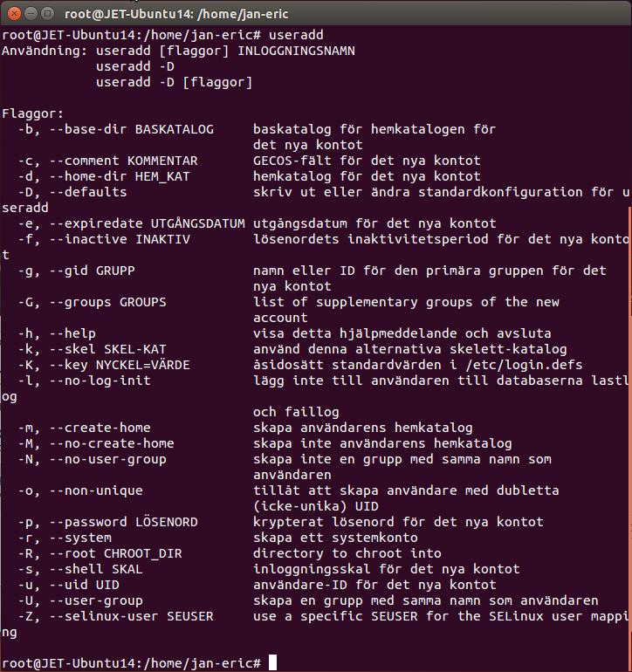Click the '--root CHROOT_DIR' option
632x672 pixels.
click(x=115, y=553)
